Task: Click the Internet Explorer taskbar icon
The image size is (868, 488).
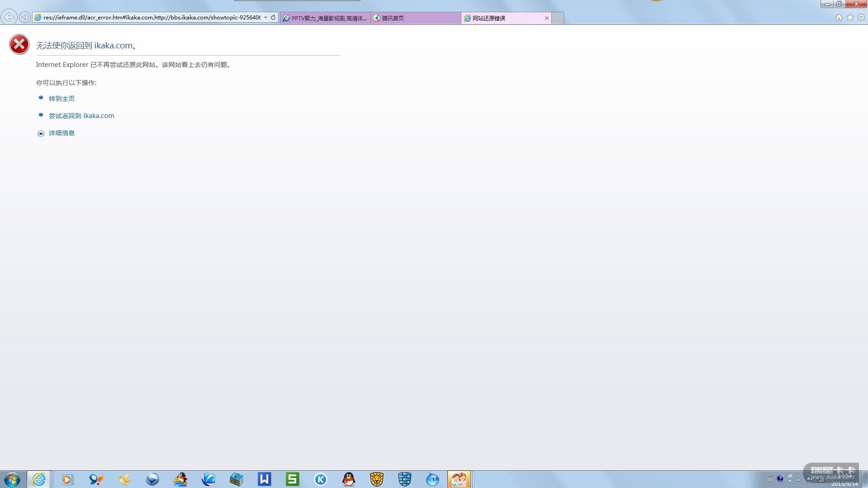Action: click(39, 479)
